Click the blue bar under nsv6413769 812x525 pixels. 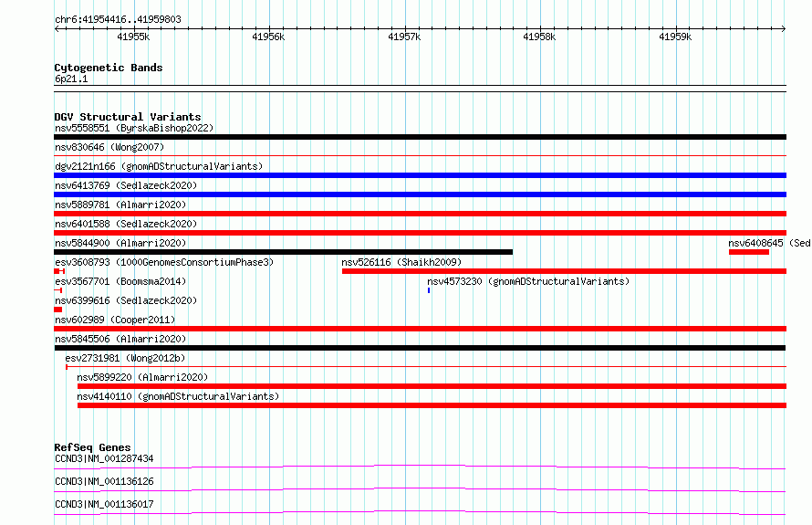tap(420, 194)
